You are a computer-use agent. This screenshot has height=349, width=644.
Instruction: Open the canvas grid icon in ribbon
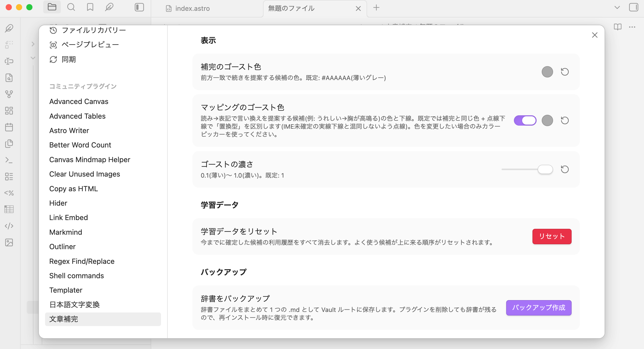(x=9, y=110)
